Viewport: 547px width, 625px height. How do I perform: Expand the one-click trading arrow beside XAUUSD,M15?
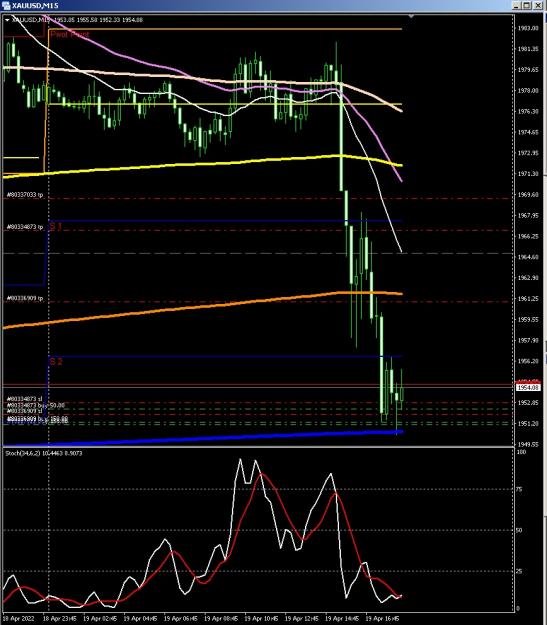[7, 20]
